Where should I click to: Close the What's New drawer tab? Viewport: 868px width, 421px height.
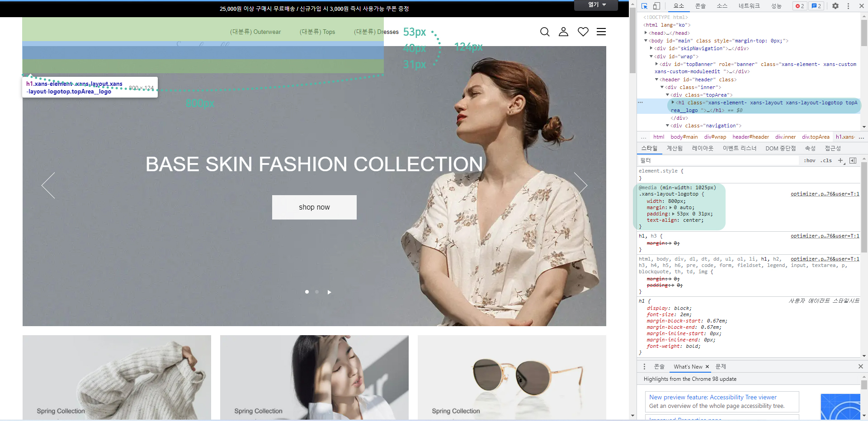[707, 367]
